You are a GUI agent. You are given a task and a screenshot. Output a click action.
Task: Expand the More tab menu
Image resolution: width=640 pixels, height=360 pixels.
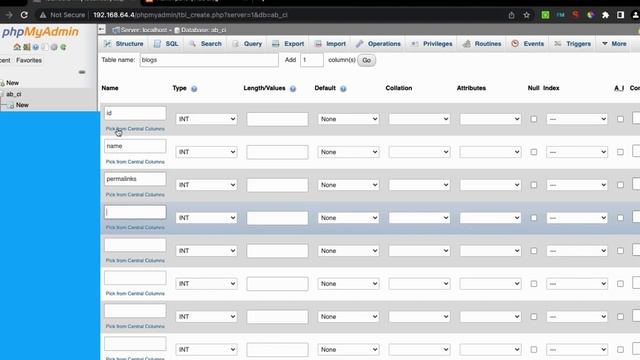(614, 44)
